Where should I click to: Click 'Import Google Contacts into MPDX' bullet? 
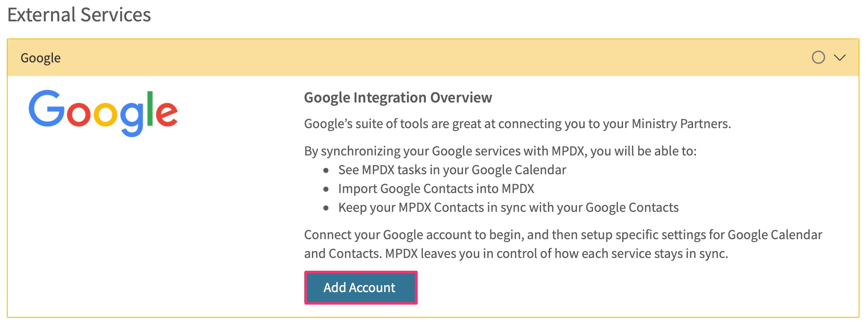(436, 189)
